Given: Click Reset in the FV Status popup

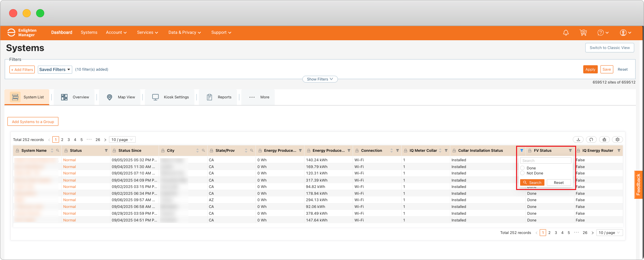Looking at the screenshot, I should [559, 183].
